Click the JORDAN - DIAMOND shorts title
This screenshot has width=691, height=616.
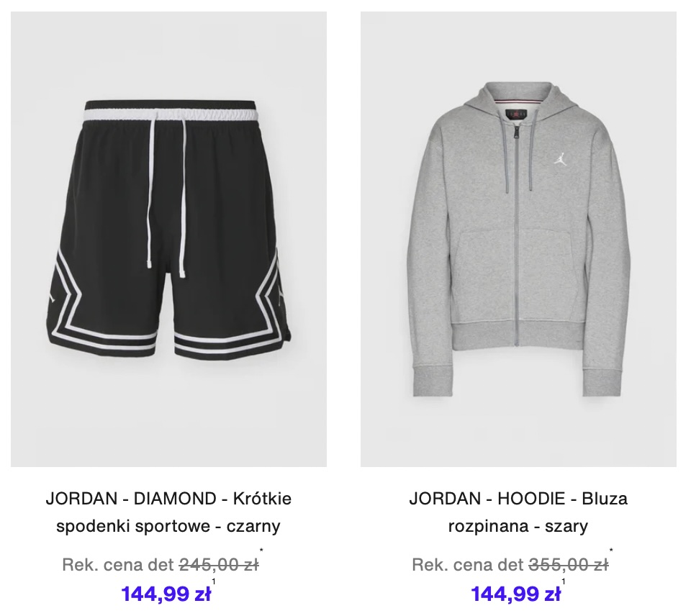168,512
